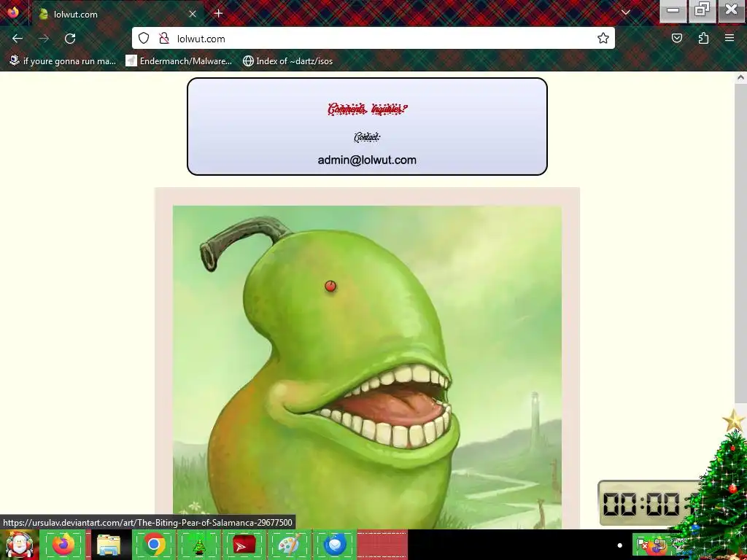Open the Endermanch/Malware bookmark
This screenshot has width=747, height=560.
click(x=179, y=61)
